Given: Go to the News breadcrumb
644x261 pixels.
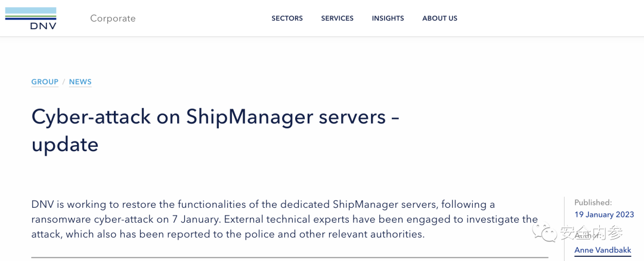Looking at the screenshot, I should click(x=80, y=82).
